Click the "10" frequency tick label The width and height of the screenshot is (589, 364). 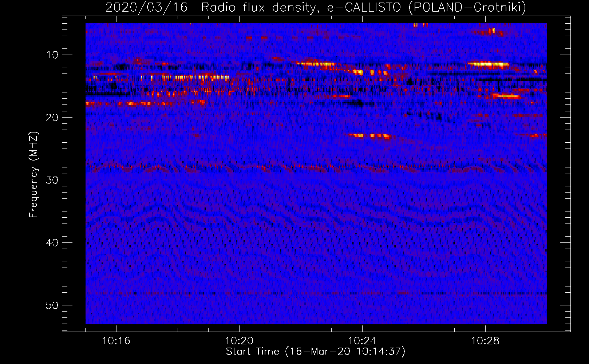[52, 55]
